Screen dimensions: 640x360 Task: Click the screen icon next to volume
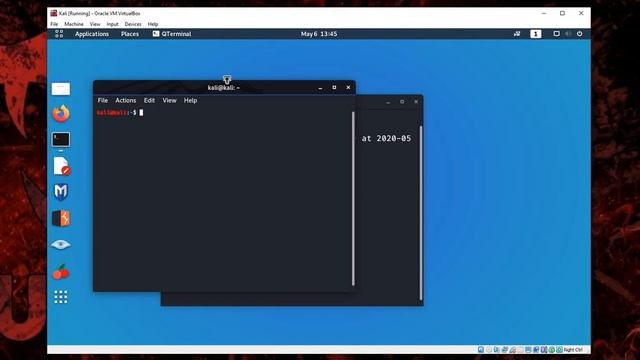point(556,34)
